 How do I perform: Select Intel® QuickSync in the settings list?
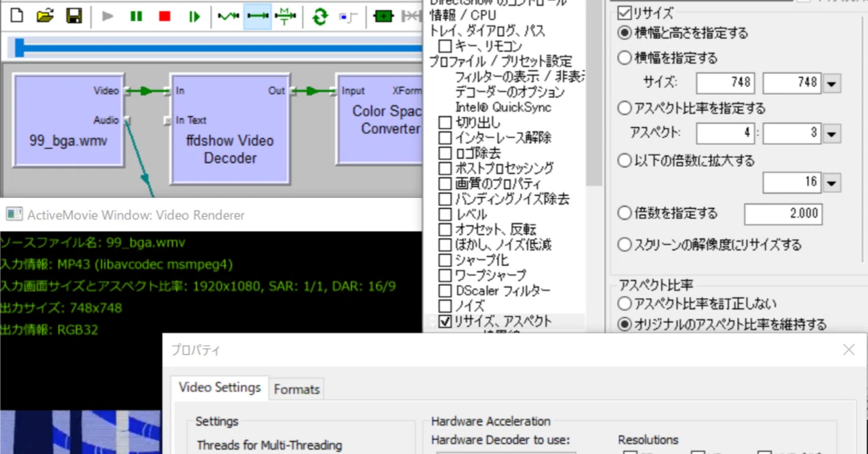click(x=503, y=108)
